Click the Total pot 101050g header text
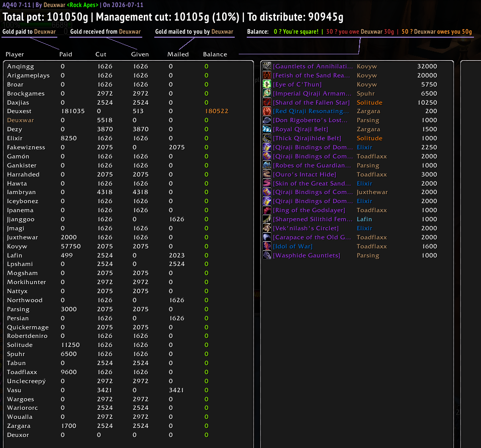This screenshot has height=448, width=481. click(x=45, y=17)
